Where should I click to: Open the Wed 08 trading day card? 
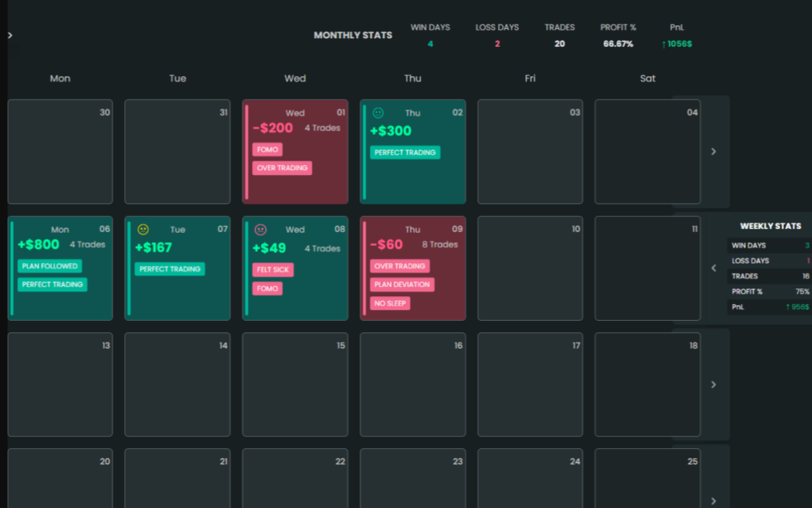[x=295, y=268]
